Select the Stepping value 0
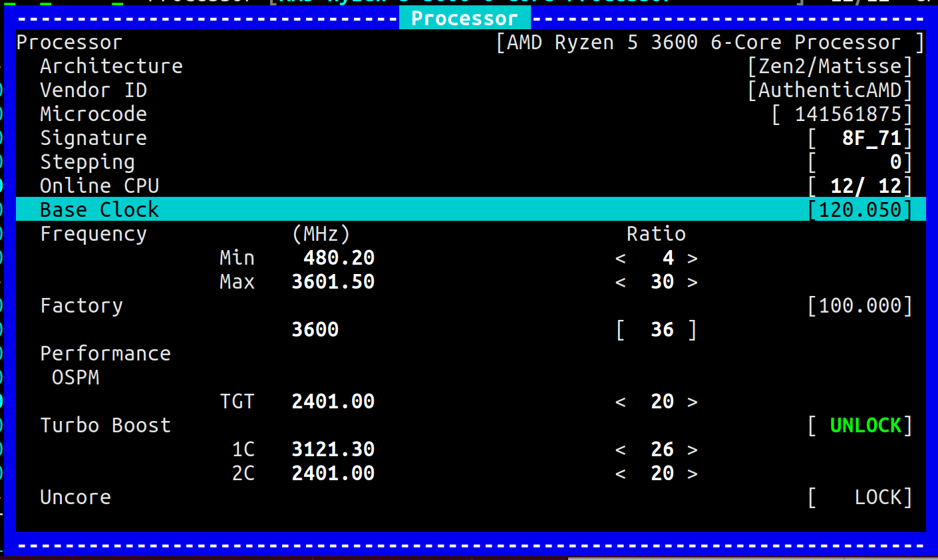 (896, 162)
